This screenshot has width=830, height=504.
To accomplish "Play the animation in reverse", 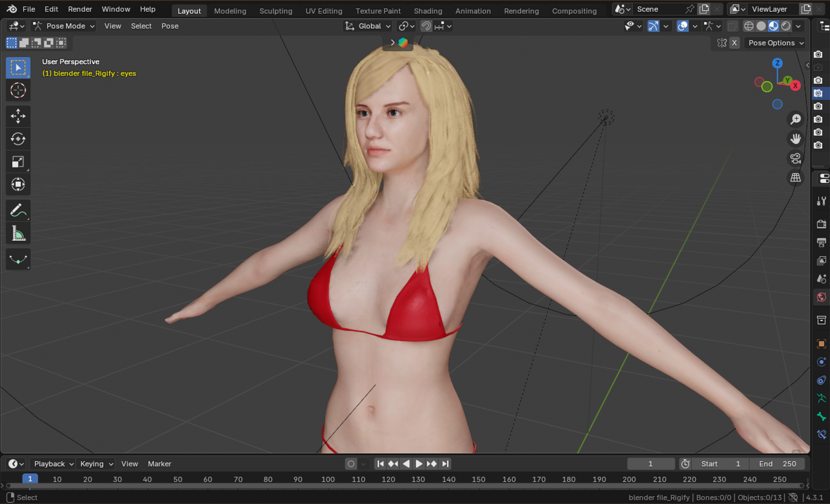I will 406,464.
